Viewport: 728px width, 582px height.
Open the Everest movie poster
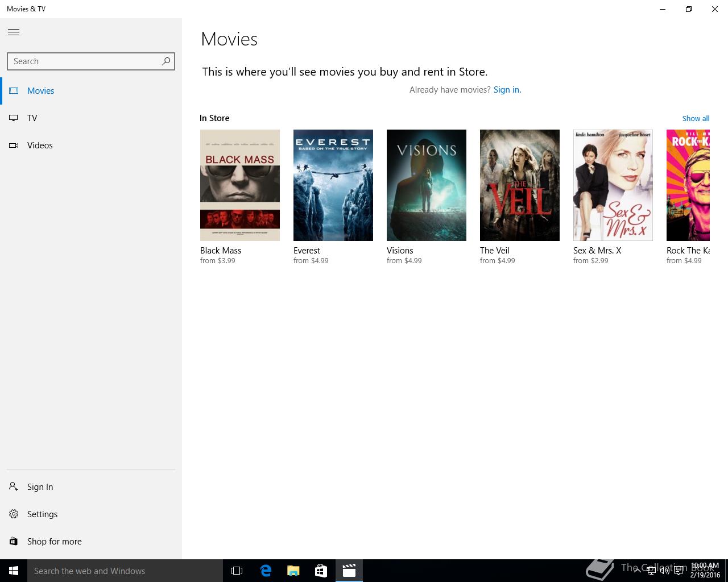tap(333, 185)
